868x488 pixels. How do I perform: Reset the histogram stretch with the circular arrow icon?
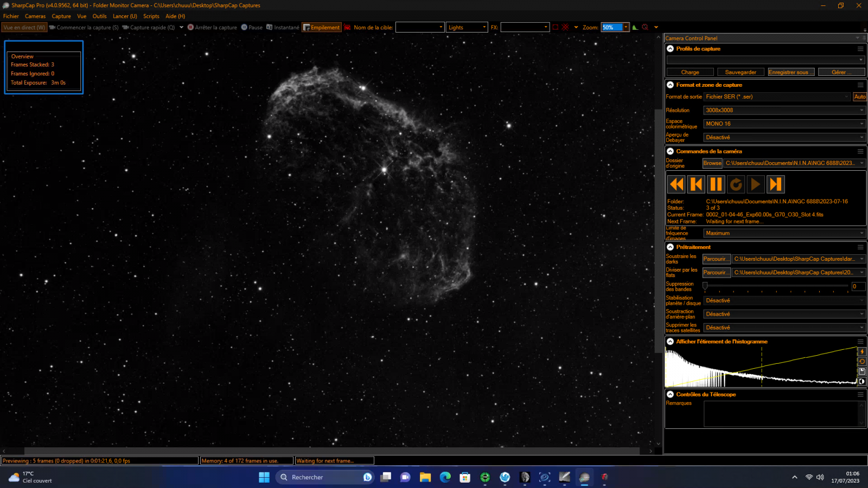[861, 361]
